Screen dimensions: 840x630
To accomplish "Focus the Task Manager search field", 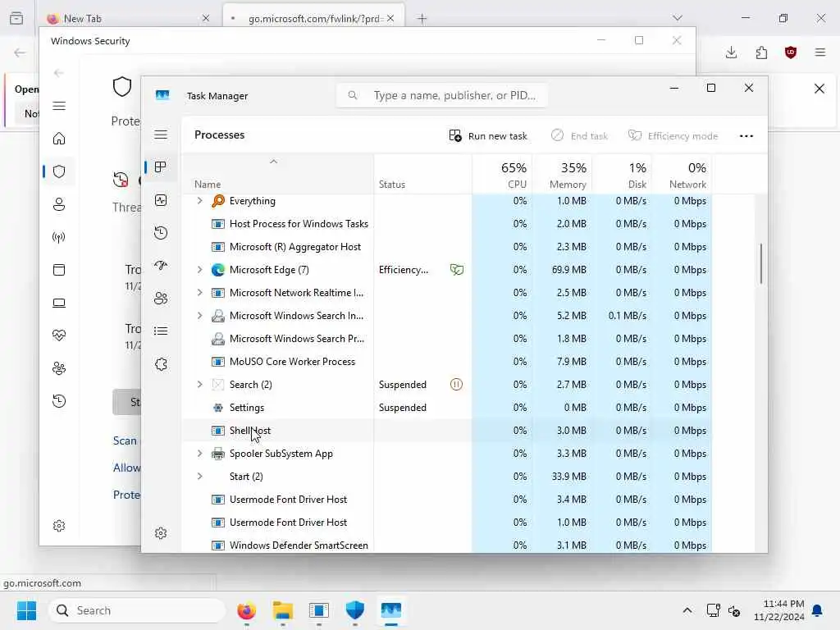I will pyautogui.click(x=442, y=95).
